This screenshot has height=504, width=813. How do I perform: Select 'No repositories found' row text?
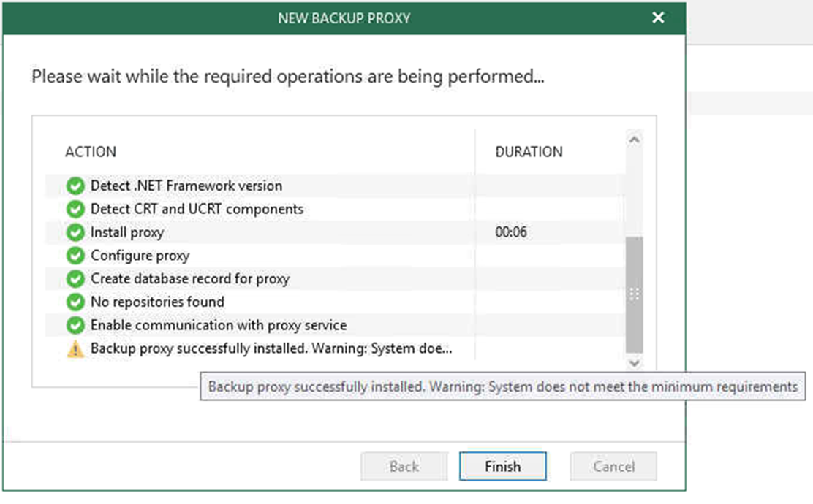coord(157,302)
